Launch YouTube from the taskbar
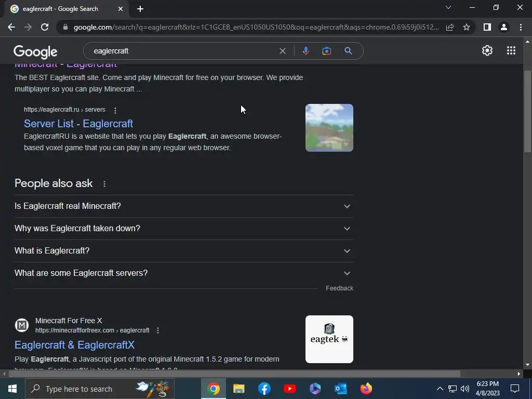532x399 pixels. point(290,389)
